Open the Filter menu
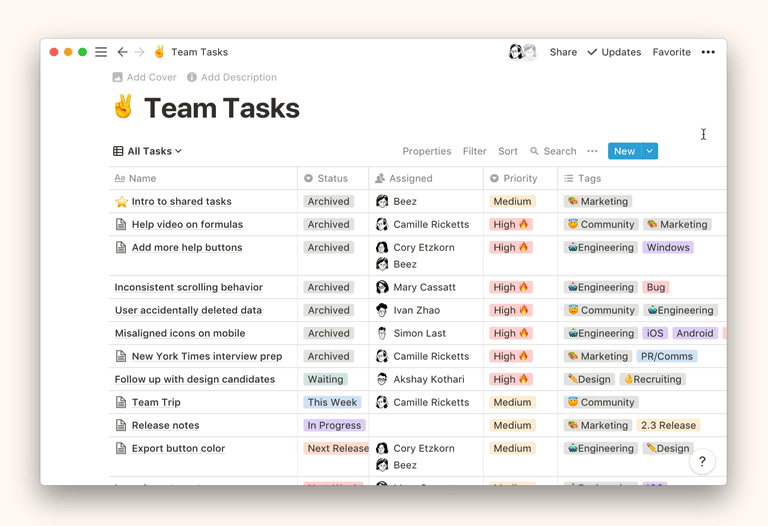The image size is (768, 526). [474, 151]
